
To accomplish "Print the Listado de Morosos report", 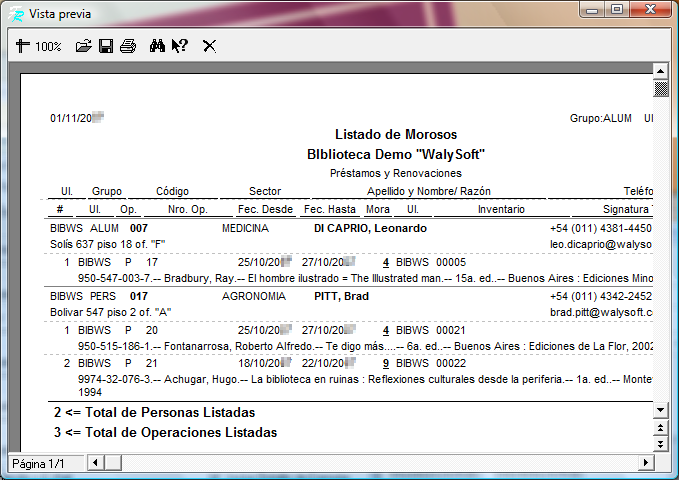I will [x=128, y=46].
